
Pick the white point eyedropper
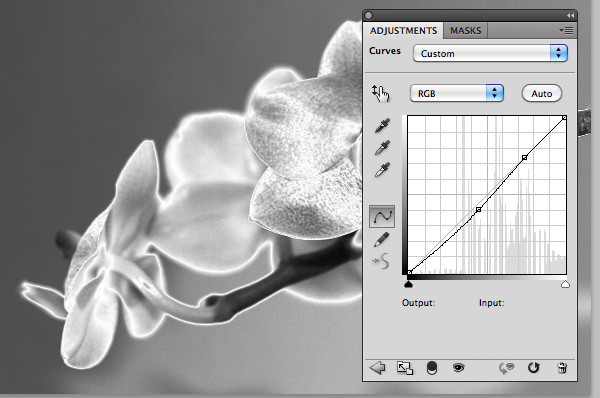coord(382,170)
